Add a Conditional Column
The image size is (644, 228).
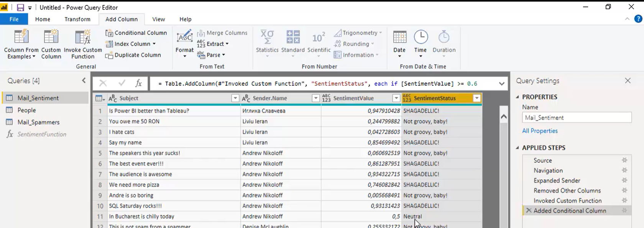136,33
